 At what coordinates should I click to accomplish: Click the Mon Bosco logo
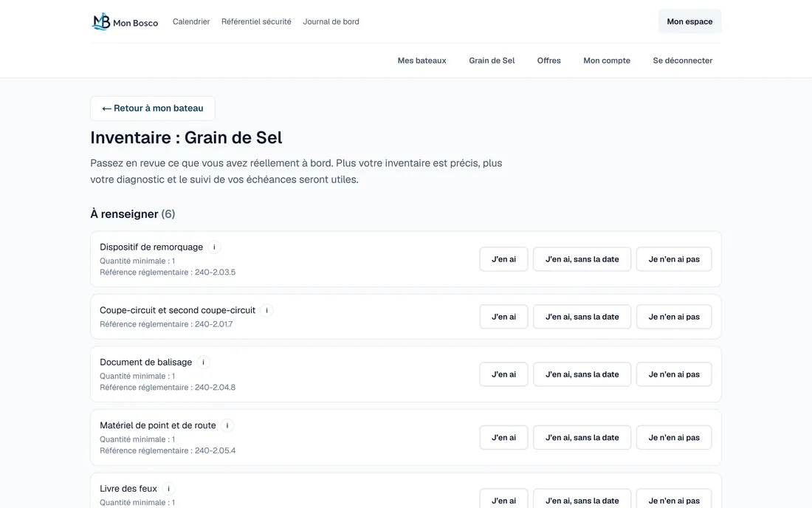[125, 21]
